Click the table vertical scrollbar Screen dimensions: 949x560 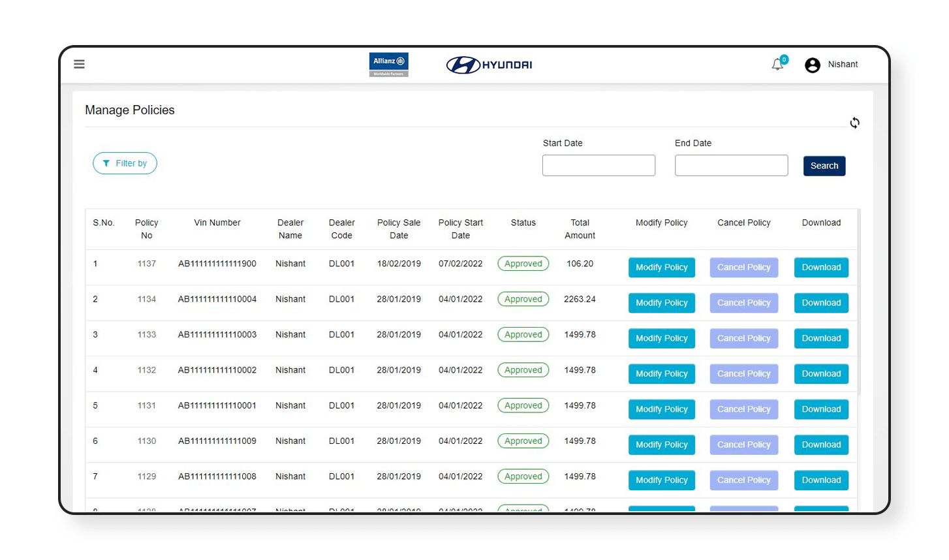click(859, 302)
